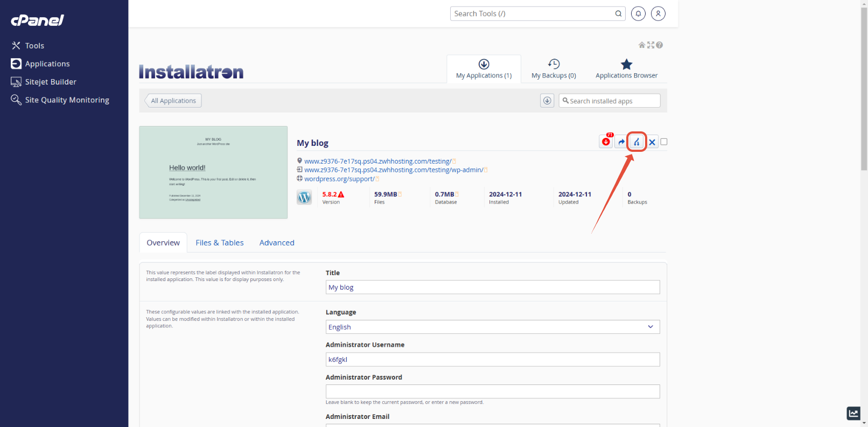Open the Files & Tables tab
The image size is (868, 427).
click(220, 243)
